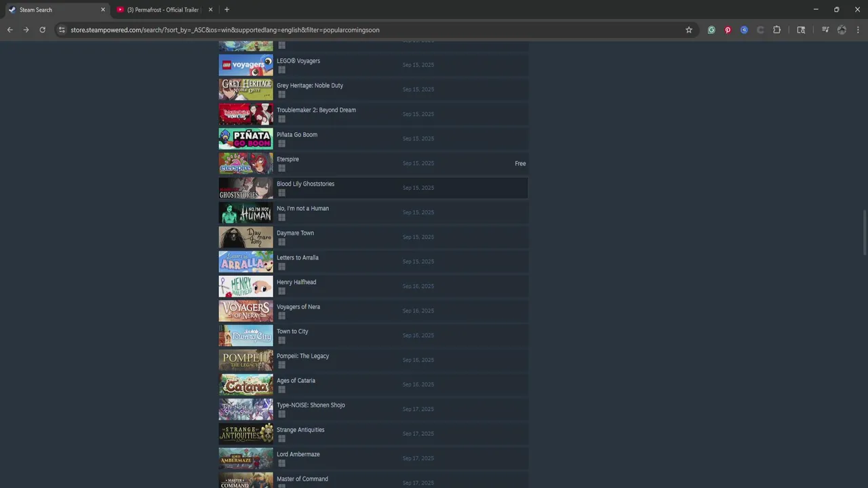This screenshot has height=488, width=868.
Task: Click the Windows icon under Lord Ambermaze
Action: 281,463
